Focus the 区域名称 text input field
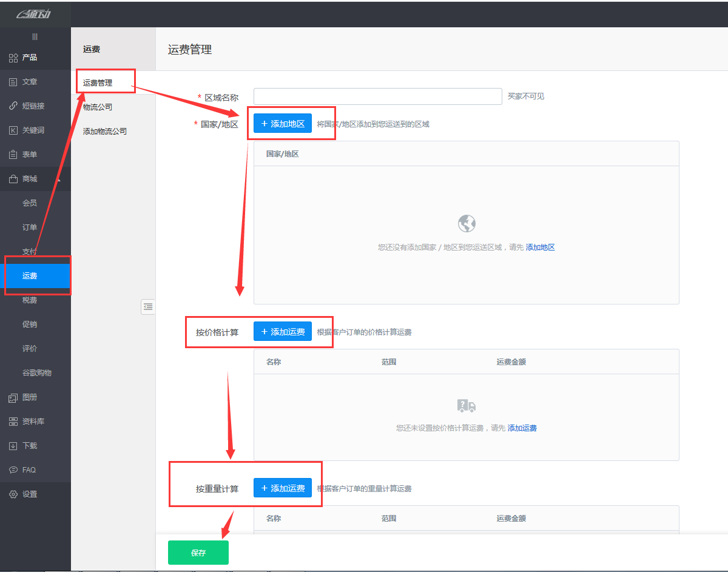Image resolution: width=728 pixels, height=572 pixels. pos(377,96)
